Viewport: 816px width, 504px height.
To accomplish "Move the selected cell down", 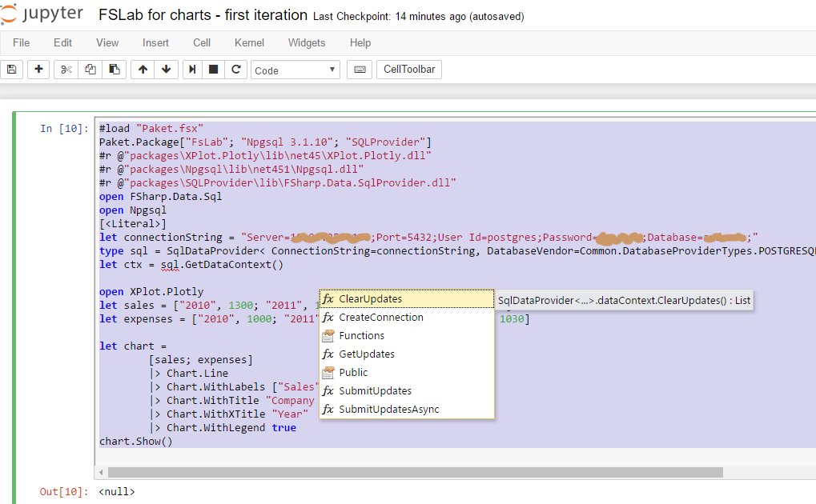I will pos(166,70).
